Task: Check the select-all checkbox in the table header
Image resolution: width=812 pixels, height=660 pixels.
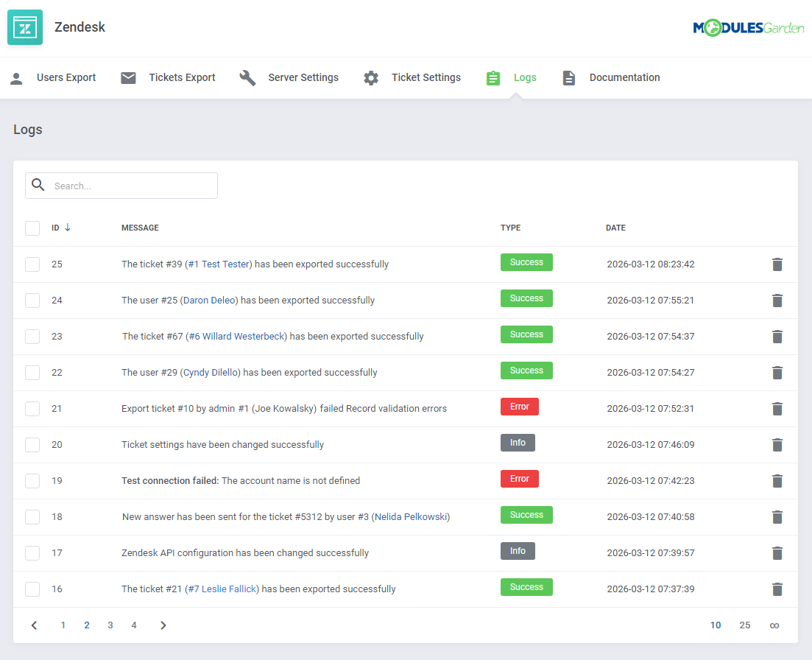Action: 32,228
